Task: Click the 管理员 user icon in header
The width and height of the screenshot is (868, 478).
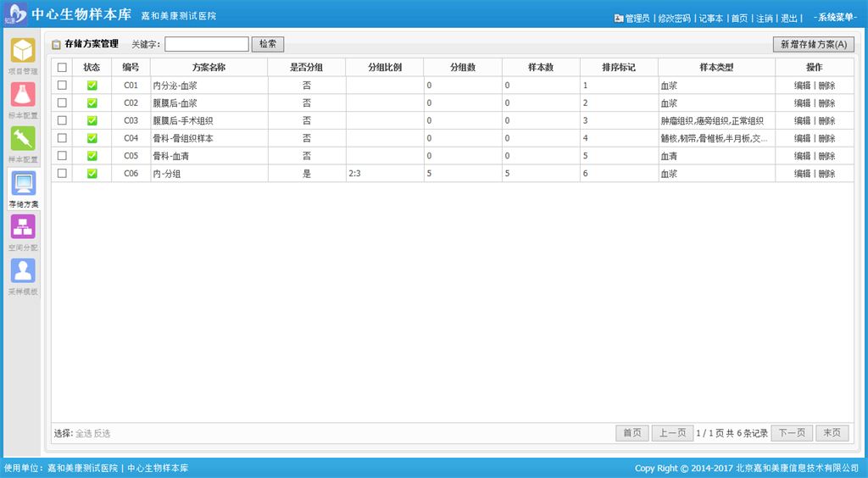Action: coord(619,18)
